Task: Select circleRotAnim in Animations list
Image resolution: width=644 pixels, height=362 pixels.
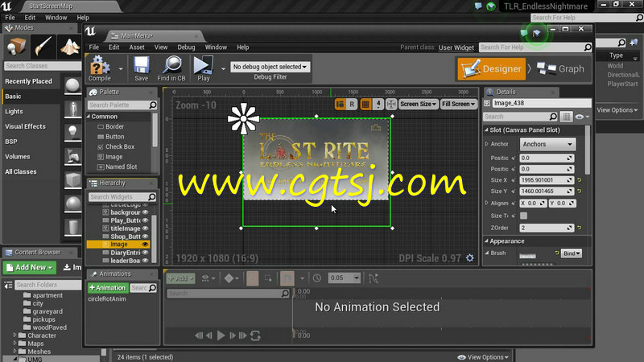Action: click(x=107, y=298)
